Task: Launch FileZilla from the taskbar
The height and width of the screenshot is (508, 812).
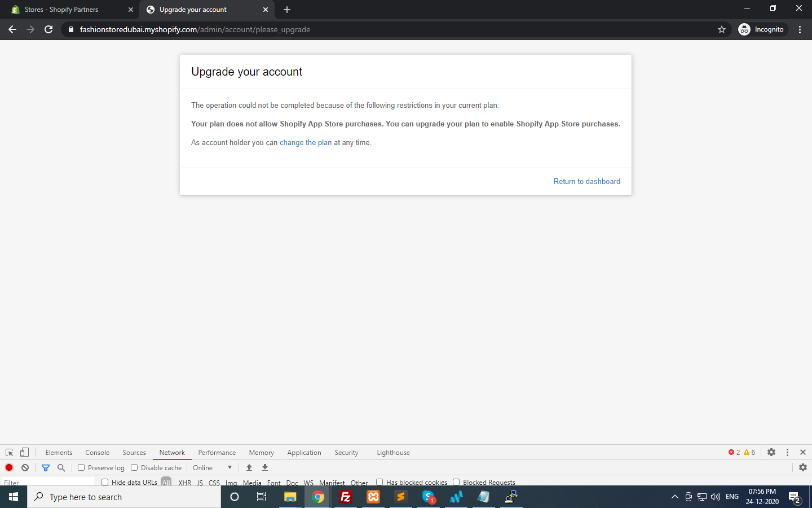Action: [x=345, y=497]
